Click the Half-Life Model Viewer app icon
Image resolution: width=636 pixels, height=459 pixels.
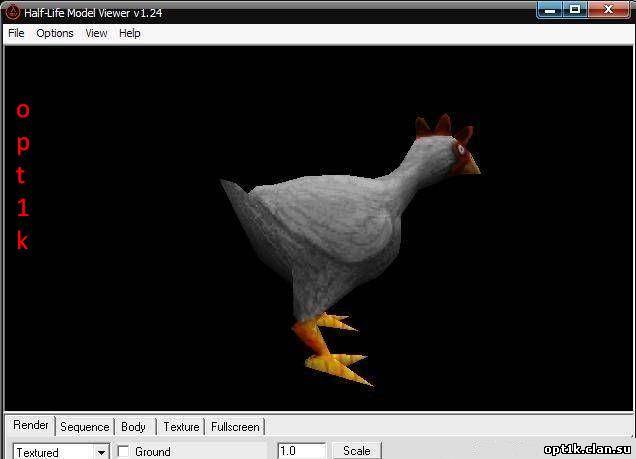pyautogui.click(x=13, y=12)
